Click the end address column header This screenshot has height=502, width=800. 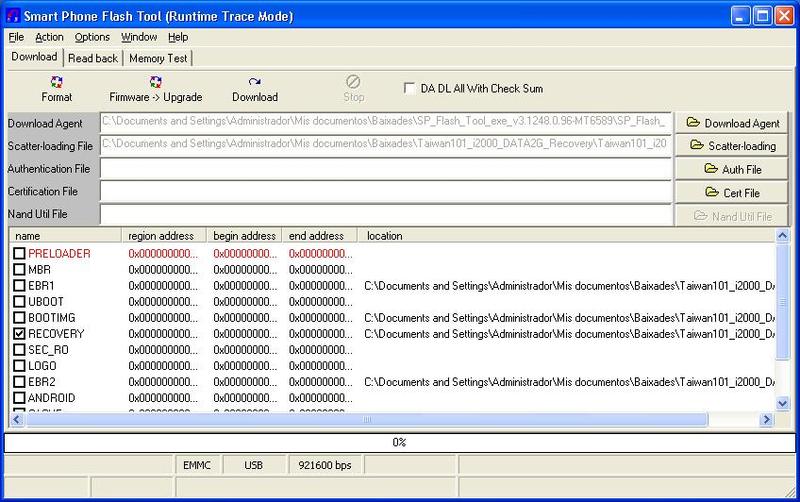point(319,236)
